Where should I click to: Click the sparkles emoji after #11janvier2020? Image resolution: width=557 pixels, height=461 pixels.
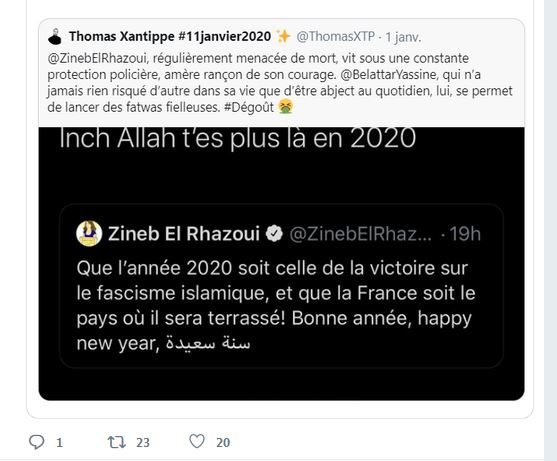(x=283, y=36)
